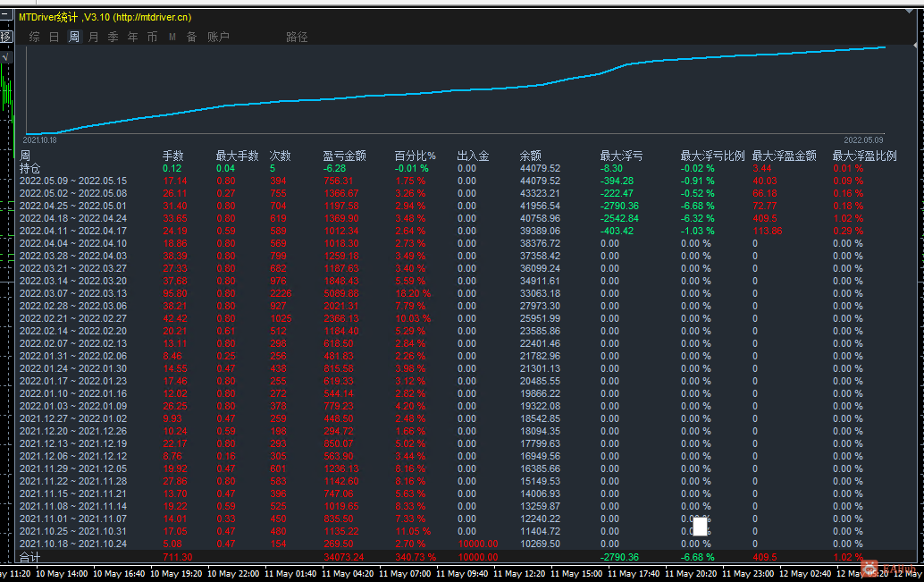Click the 盈亏金额 column header
This screenshot has width=924, height=582.
344,156
